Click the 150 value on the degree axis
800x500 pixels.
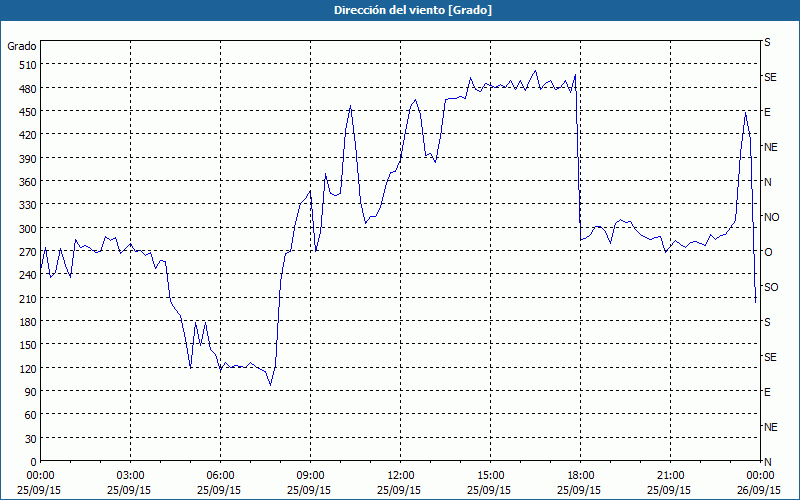pyautogui.click(x=28, y=345)
